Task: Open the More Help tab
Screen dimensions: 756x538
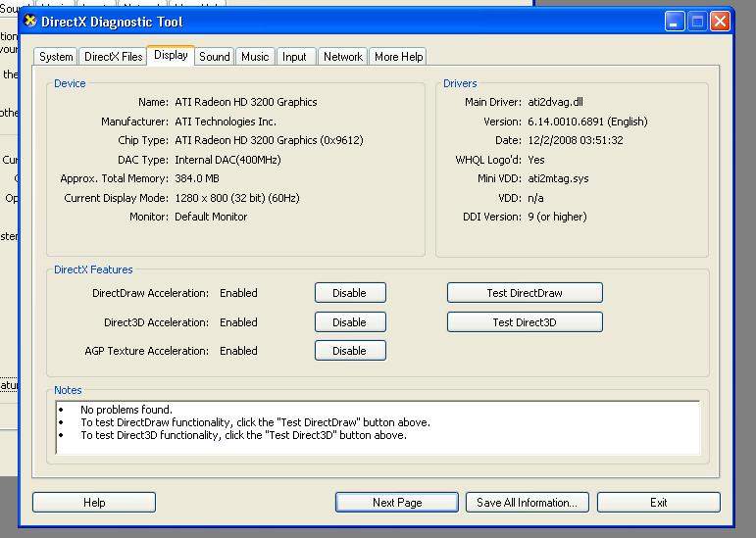Action: [x=399, y=57]
